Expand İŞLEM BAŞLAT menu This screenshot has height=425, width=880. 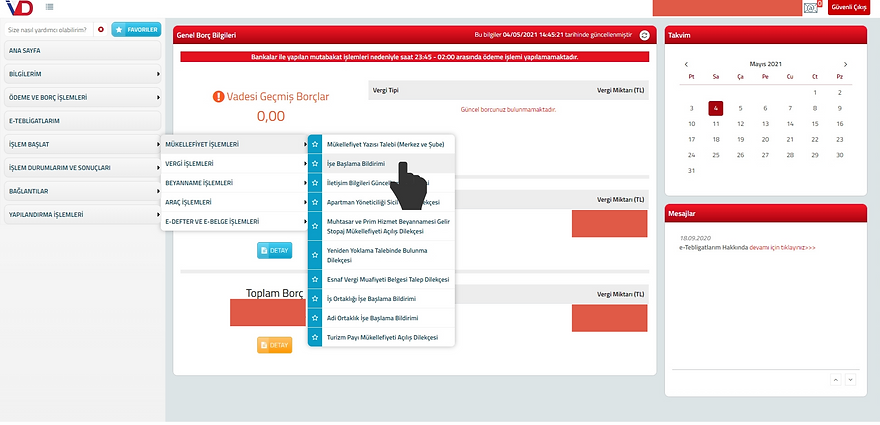(x=82, y=144)
